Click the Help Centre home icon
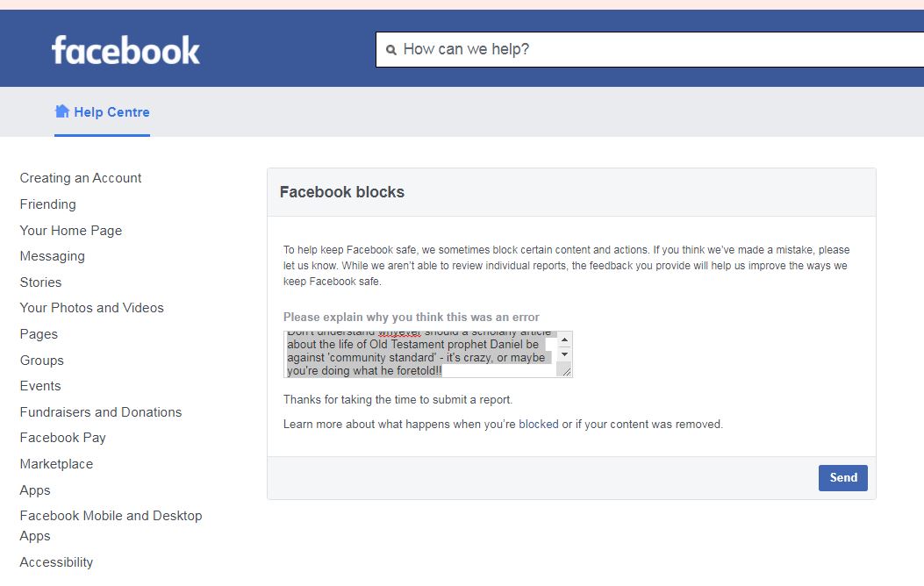This screenshot has width=924, height=586. tap(62, 111)
